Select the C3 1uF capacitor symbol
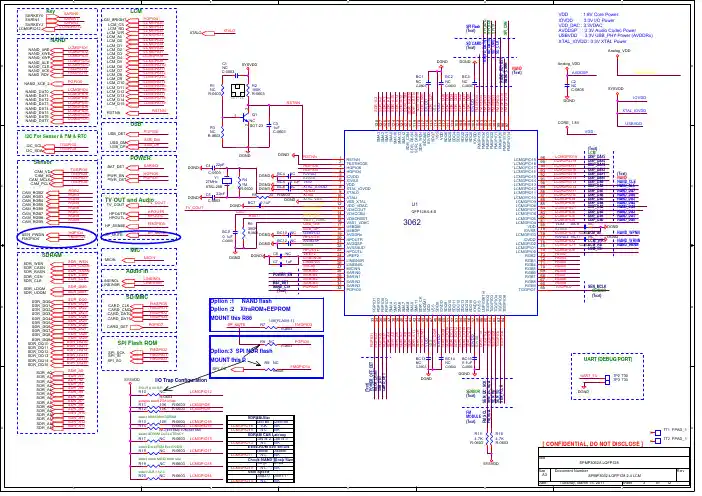702x496 pixels. 269,126
